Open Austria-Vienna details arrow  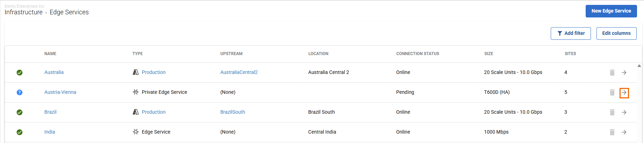(624, 92)
